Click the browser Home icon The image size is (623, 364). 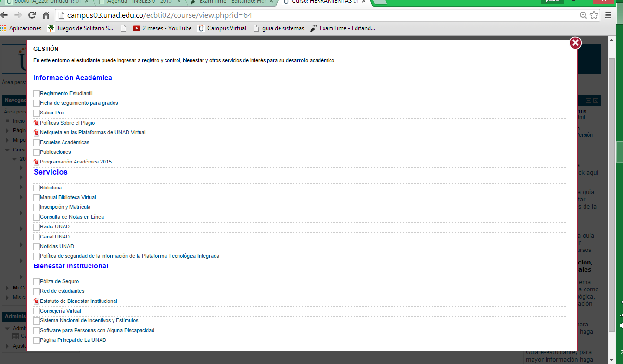(x=46, y=15)
